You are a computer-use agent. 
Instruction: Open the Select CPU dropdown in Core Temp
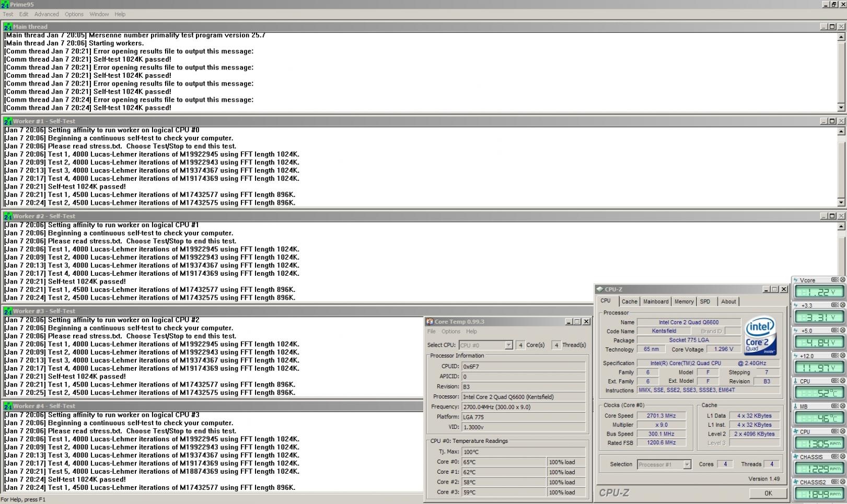point(508,345)
